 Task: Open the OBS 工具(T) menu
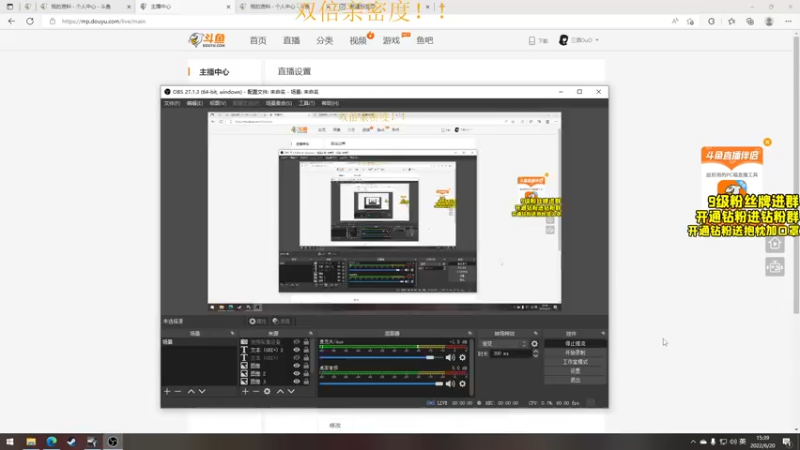(x=307, y=103)
